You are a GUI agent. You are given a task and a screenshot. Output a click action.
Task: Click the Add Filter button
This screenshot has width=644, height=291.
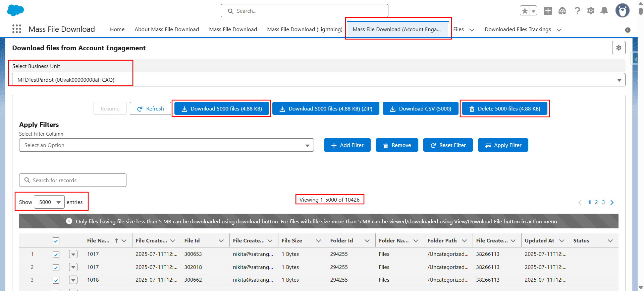click(347, 145)
